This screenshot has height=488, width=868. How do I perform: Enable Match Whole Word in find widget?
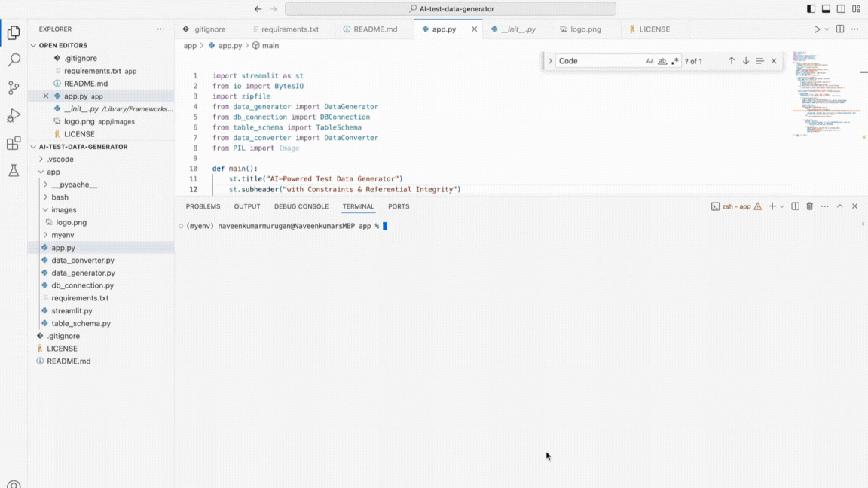664,61
